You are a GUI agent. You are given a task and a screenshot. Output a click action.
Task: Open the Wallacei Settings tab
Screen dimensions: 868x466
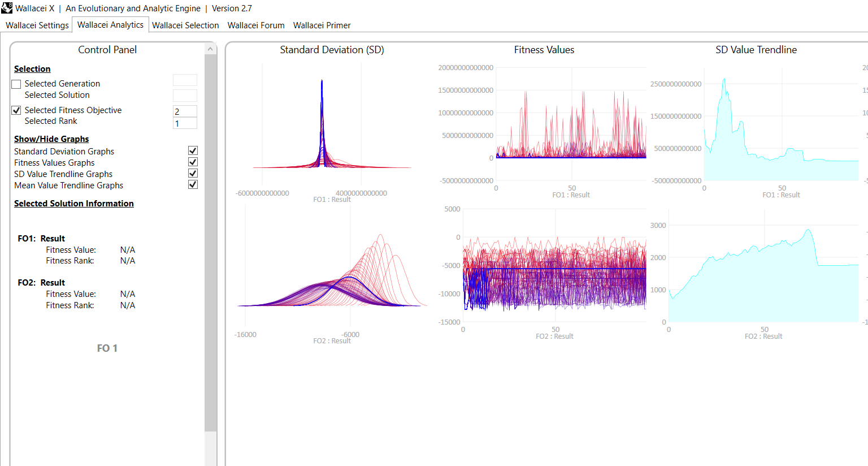[x=37, y=25]
